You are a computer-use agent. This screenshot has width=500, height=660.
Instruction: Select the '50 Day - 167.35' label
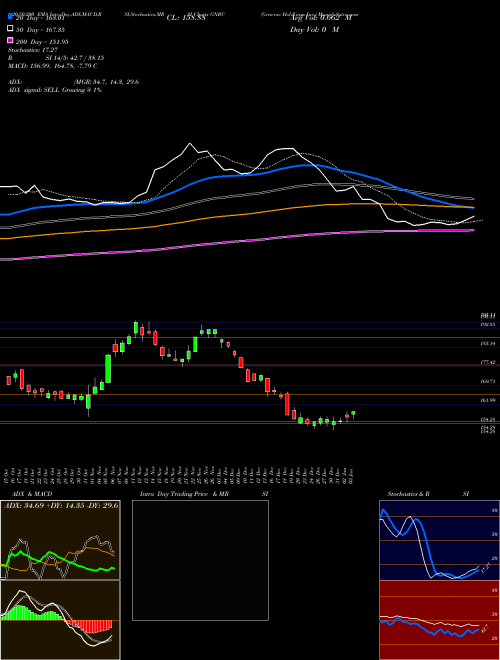pyautogui.click(x=40, y=30)
